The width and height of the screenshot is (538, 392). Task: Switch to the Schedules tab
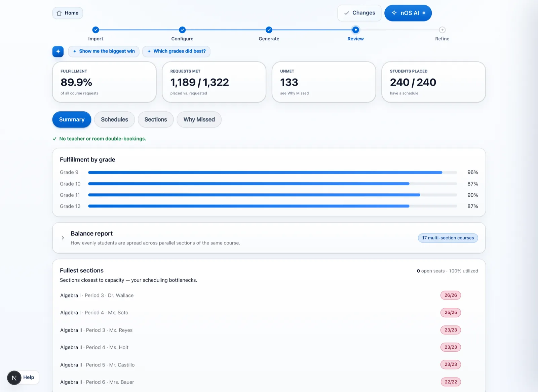(114, 120)
